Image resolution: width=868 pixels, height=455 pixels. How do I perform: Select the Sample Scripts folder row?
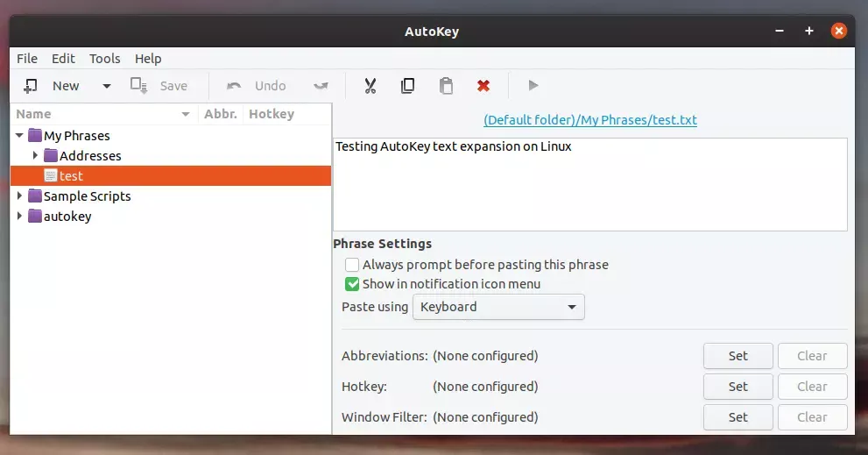(x=171, y=196)
